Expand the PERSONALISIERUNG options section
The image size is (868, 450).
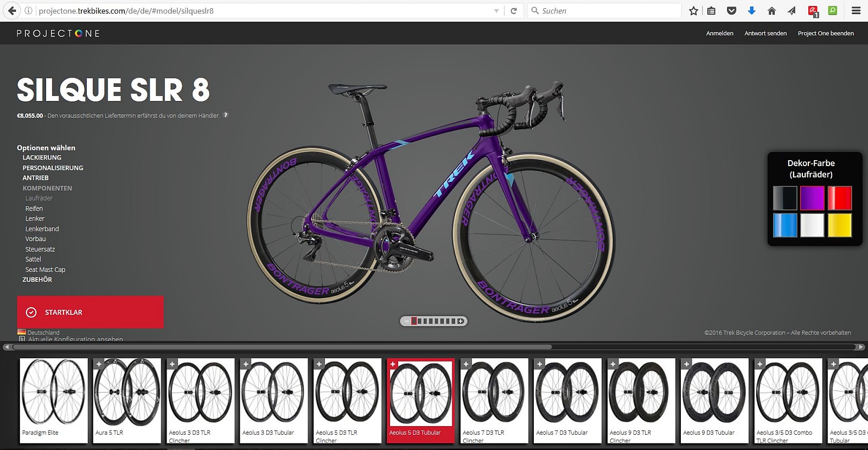click(53, 168)
